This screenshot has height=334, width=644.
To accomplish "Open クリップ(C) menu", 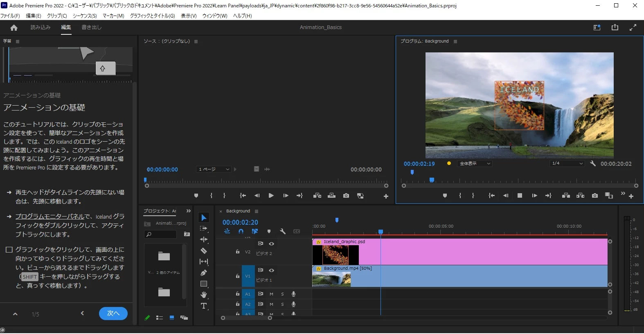I will pyautogui.click(x=57, y=16).
